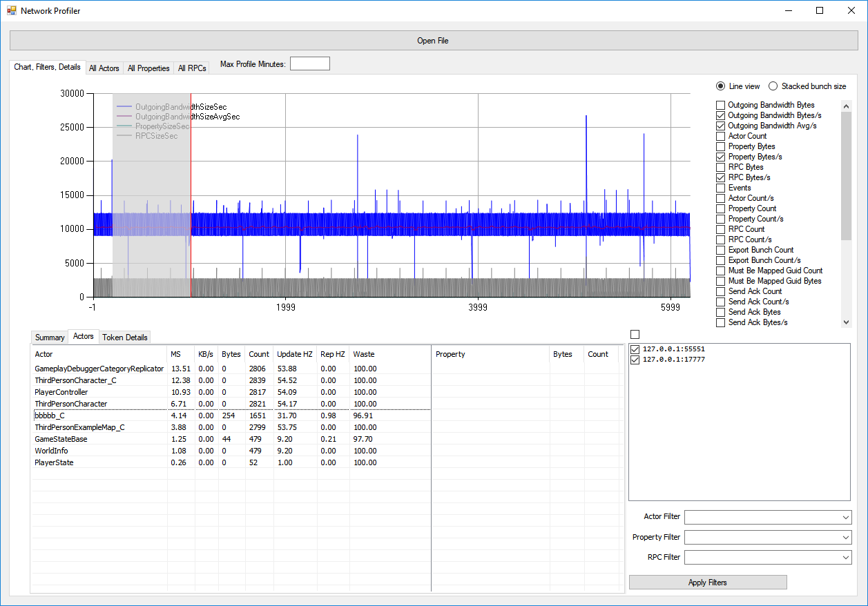
Task: Select the WorldInfo actor row
Action: coord(231,451)
